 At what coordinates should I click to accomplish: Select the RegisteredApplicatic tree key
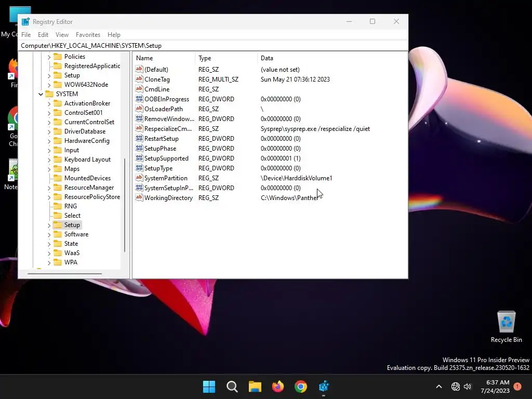coord(92,66)
